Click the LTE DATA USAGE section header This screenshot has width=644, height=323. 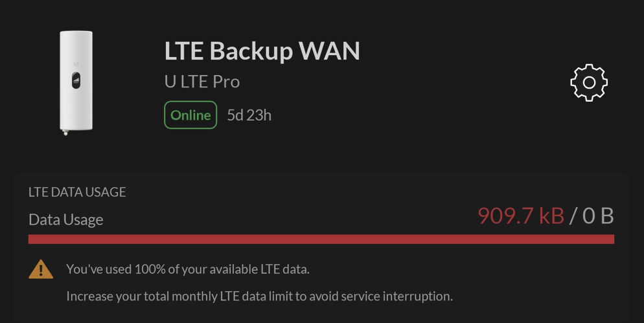(77, 192)
